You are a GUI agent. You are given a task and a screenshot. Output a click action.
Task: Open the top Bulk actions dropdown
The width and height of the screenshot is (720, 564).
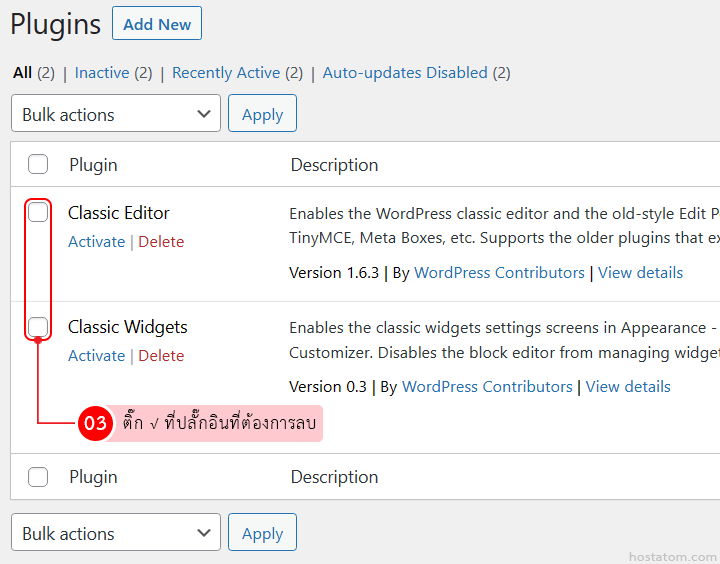pyautogui.click(x=115, y=114)
